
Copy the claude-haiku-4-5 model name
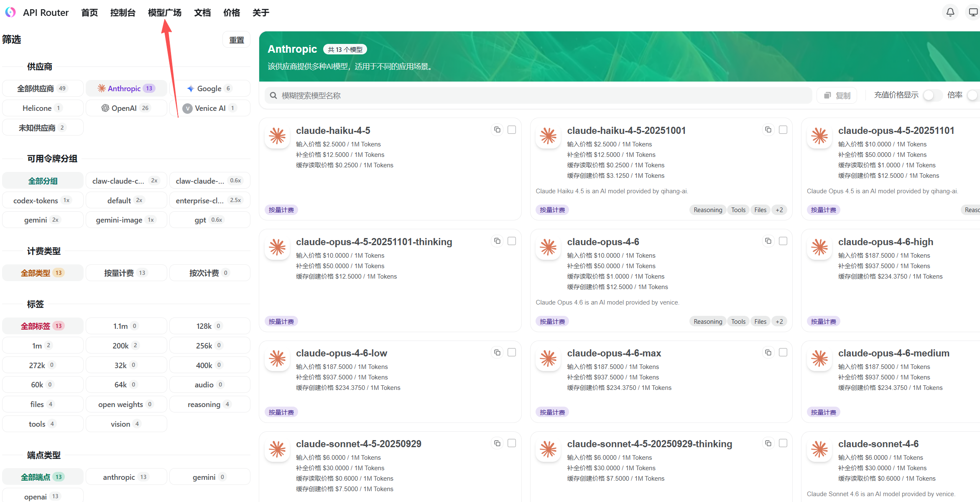point(497,130)
